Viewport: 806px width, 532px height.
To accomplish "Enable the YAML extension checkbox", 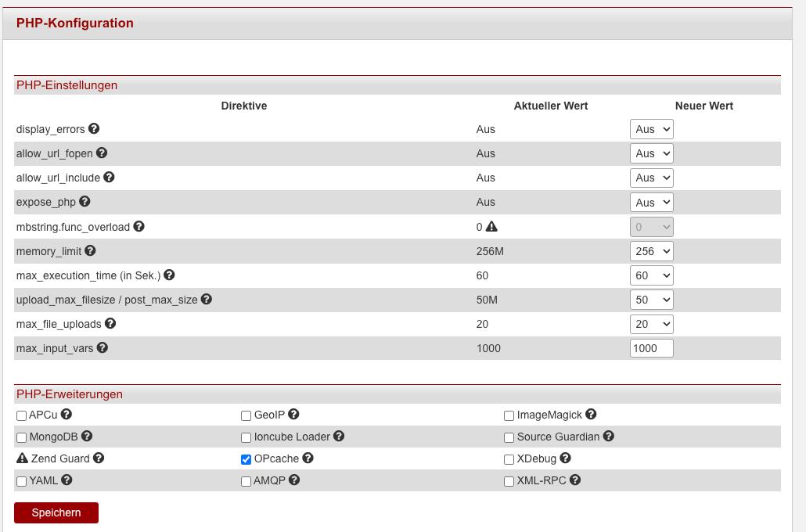I will coord(21,481).
